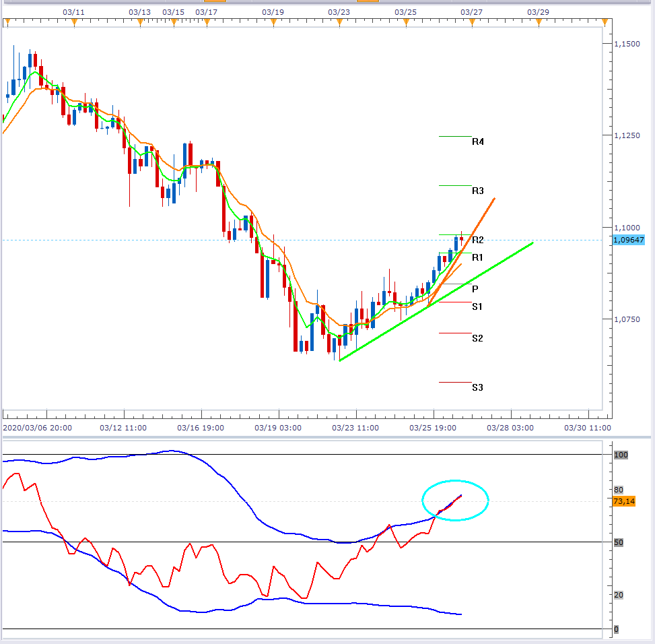Click the 03/23 11:00 time label
The image size is (655, 644).
coord(355,428)
